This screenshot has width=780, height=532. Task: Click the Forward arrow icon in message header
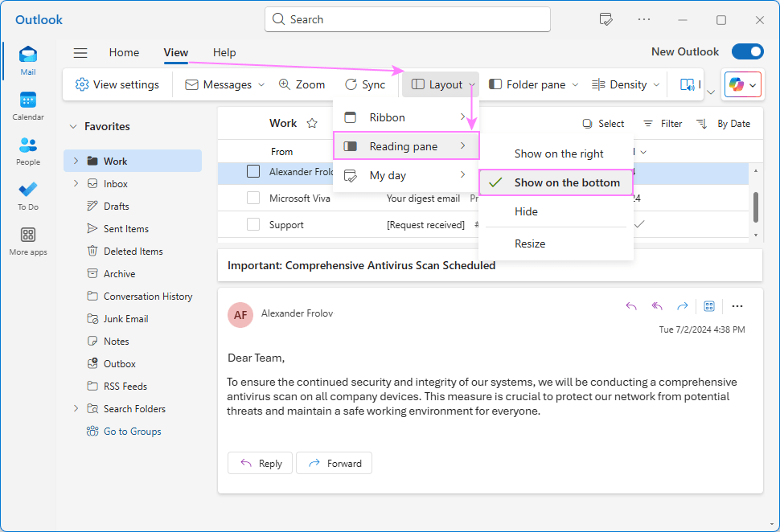click(x=683, y=306)
